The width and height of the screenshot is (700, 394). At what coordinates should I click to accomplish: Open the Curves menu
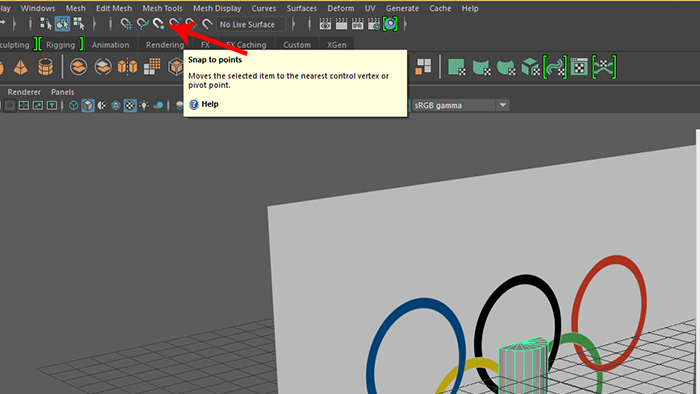point(264,8)
